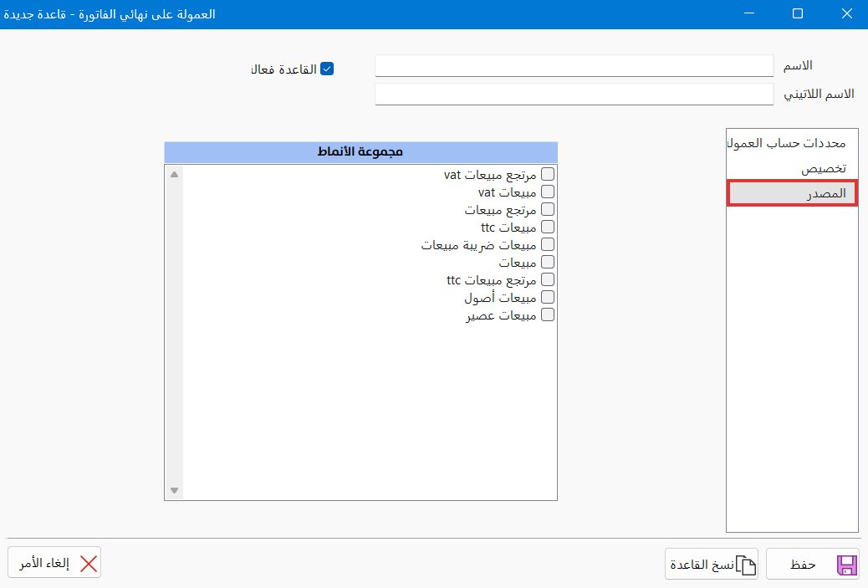Click the إلغاء الأمر cancel button

[54, 563]
